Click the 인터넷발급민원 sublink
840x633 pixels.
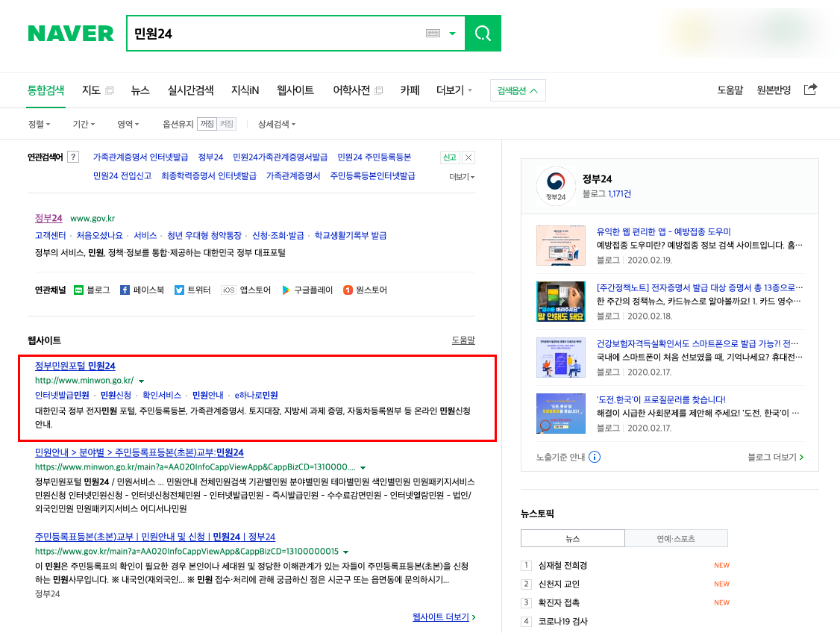click(62, 395)
